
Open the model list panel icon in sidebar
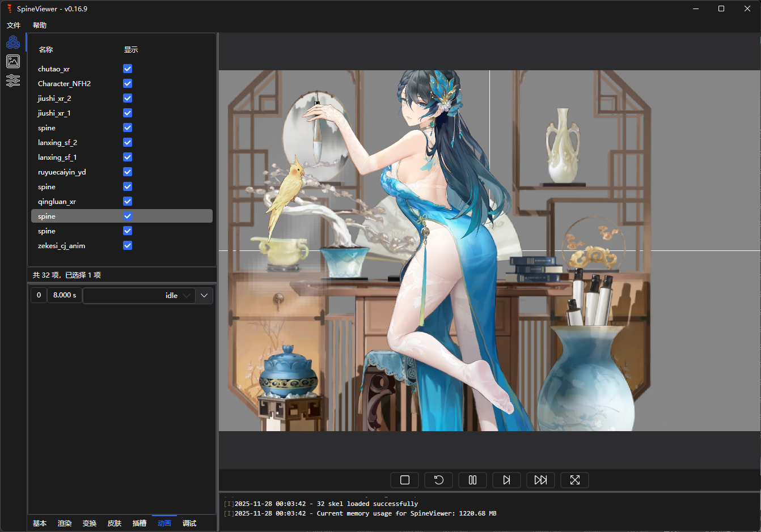point(13,42)
